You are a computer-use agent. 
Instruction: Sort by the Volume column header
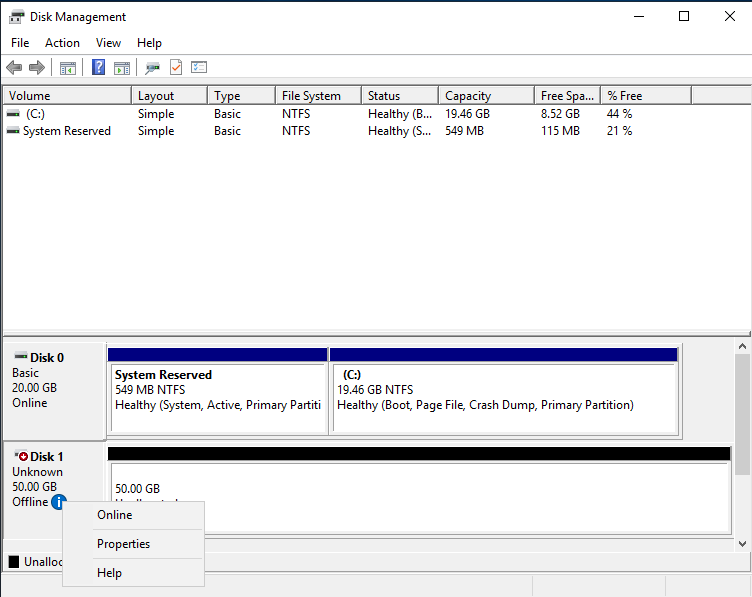(67, 95)
